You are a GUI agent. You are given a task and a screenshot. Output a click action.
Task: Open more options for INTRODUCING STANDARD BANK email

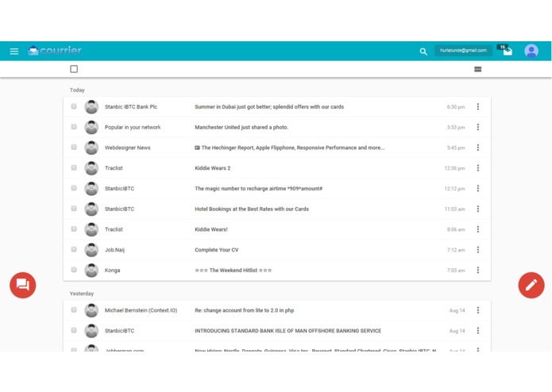477,330
